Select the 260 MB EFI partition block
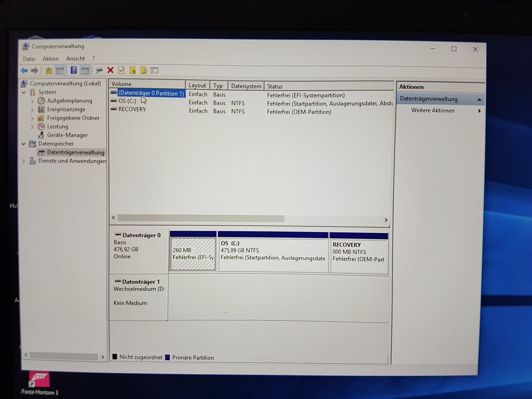 (193, 254)
